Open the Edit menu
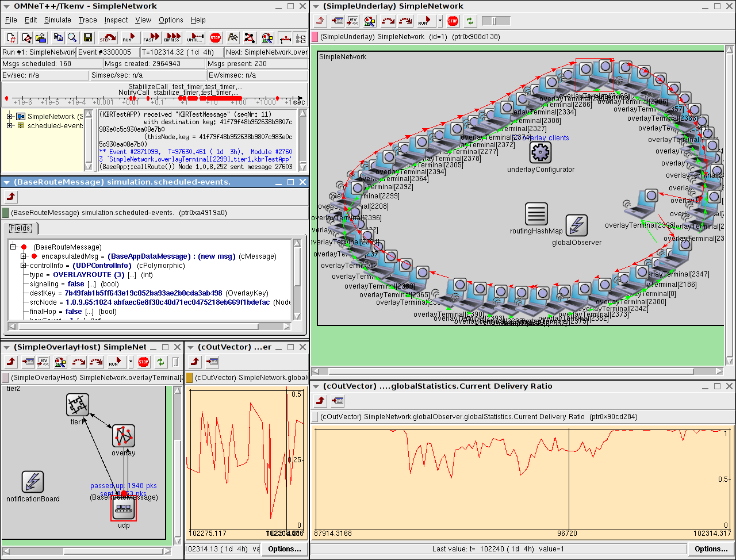Viewport: 736px width, 560px height. pyautogui.click(x=30, y=20)
